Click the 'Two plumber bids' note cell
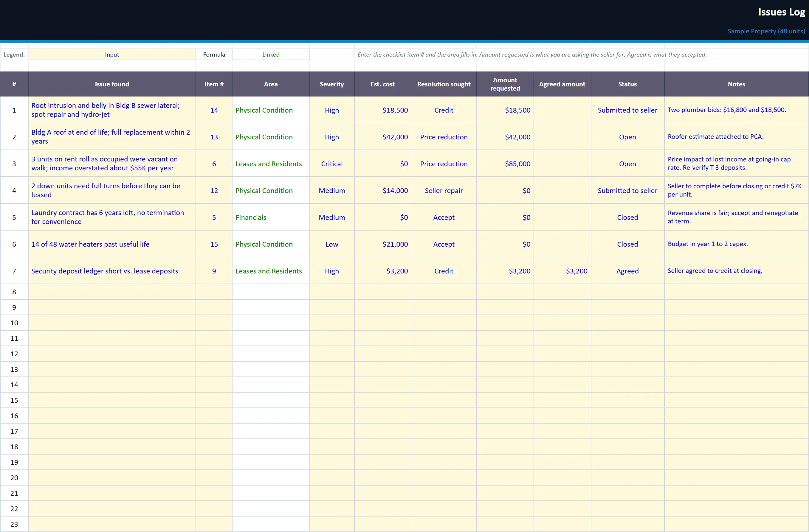Screen dimensions: 809x532 (736, 110)
